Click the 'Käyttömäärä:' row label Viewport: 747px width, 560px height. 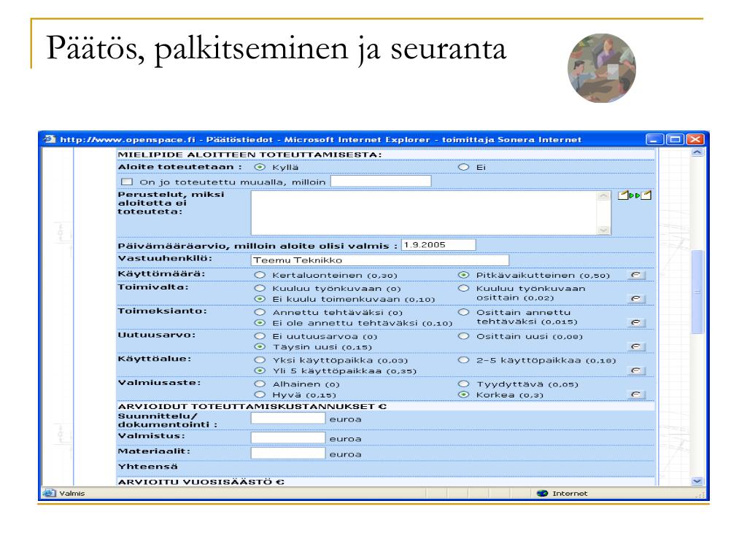tap(161, 274)
